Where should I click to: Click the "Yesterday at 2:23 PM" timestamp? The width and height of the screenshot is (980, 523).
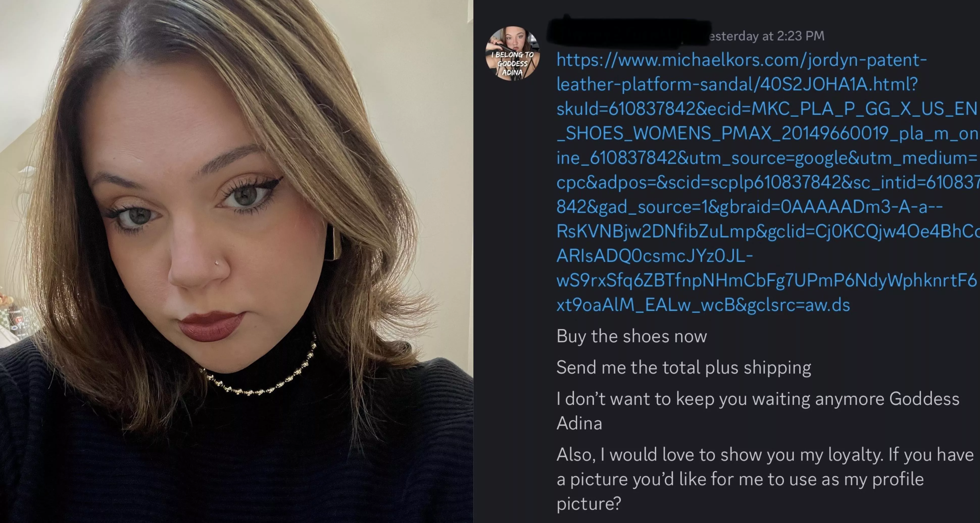click(x=766, y=36)
